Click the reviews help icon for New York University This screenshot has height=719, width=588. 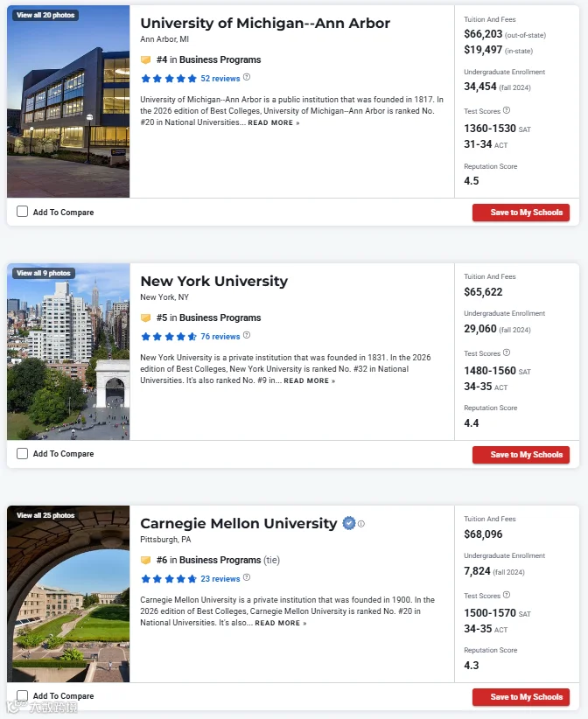[247, 335]
